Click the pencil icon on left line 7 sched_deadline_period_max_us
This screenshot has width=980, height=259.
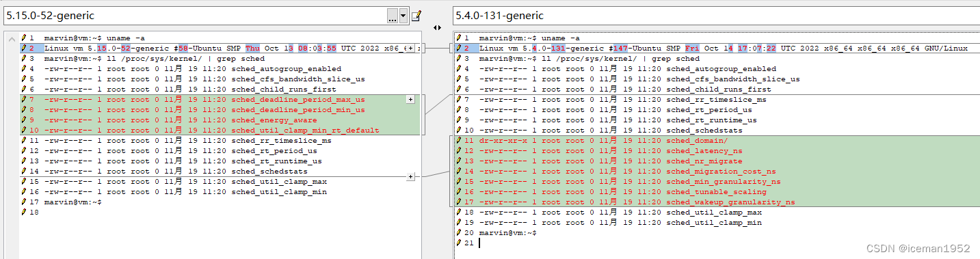click(x=24, y=100)
